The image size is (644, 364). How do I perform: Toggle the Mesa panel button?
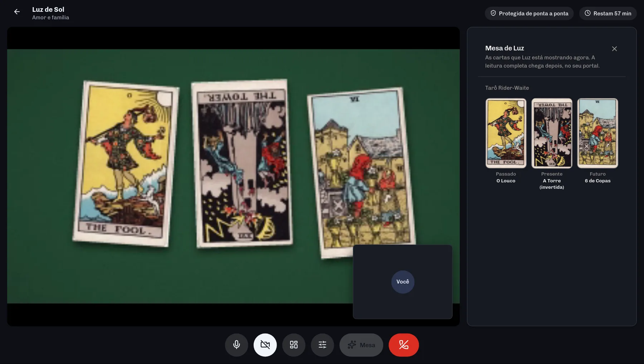point(361,345)
